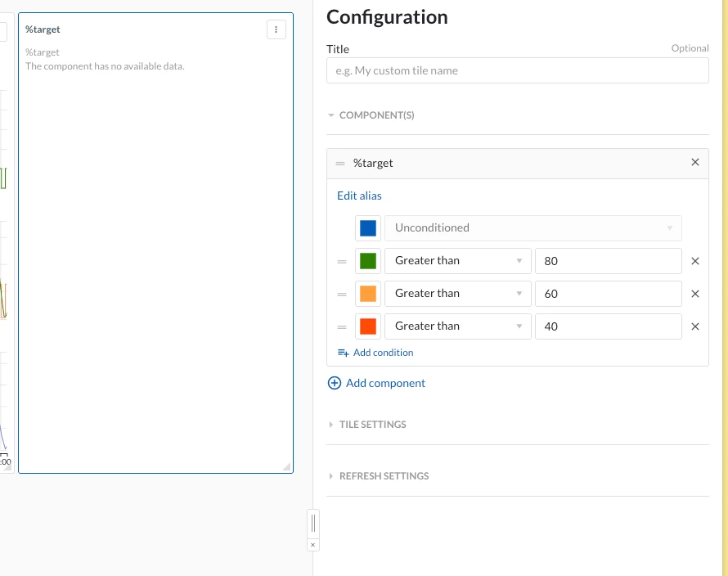Click the Edit alias link
728x576 pixels.
tap(359, 196)
